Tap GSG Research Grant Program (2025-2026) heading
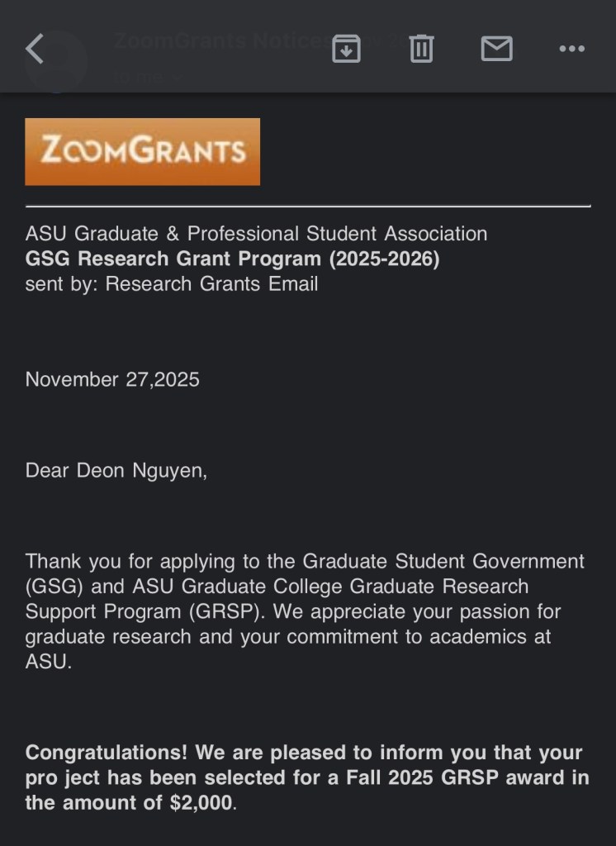The width and height of the screenshot is (616, 846). 232,259
